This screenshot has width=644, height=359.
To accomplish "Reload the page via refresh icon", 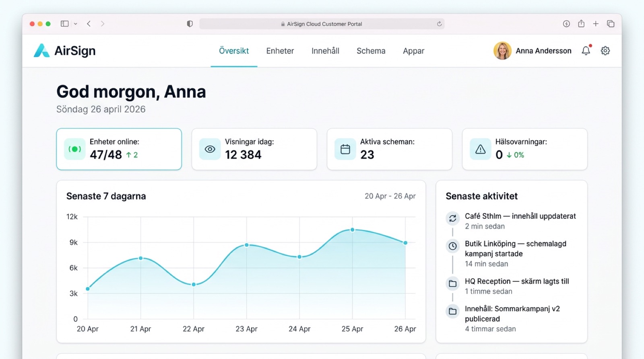I will point(439,24).
